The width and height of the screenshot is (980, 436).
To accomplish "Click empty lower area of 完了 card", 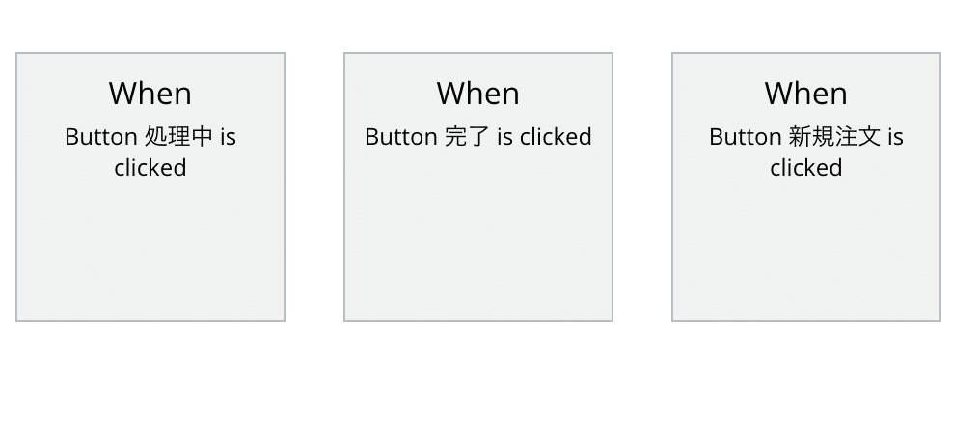I will (478, 260).
